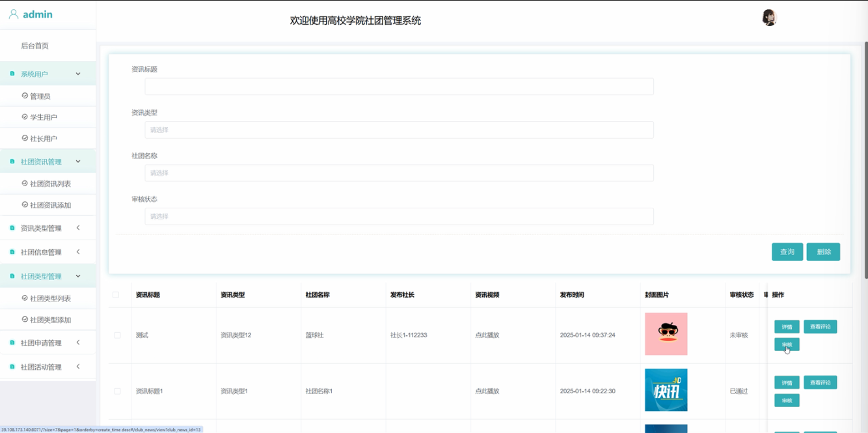Click the 删除 button
868x433 pixels.
tap(823, 252)
